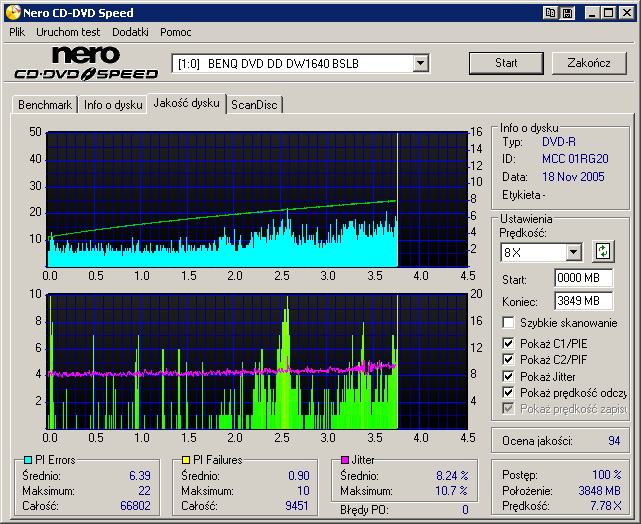Click the disc ID MCC 01RG20
The image size is (641, 524).
coord(575,159)
